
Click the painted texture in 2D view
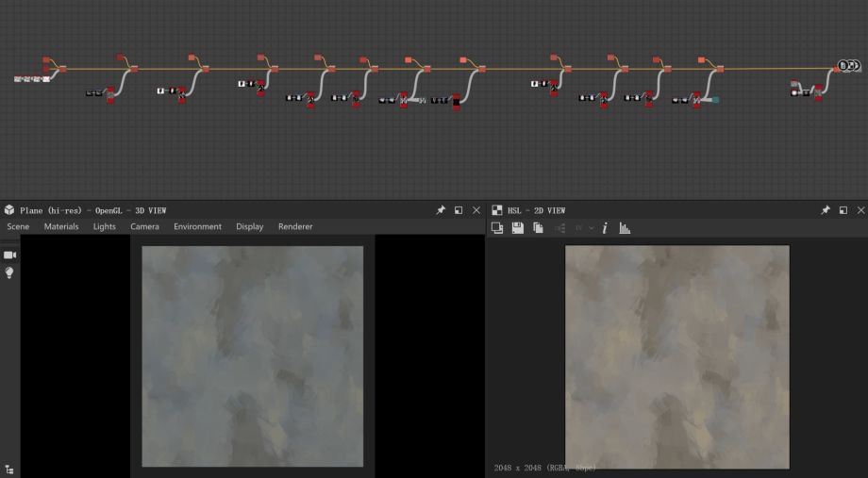click(x=677, y=356)
